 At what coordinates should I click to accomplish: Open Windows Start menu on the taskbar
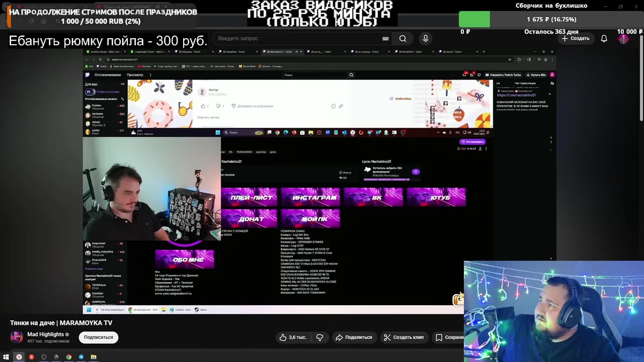[6, 357]
